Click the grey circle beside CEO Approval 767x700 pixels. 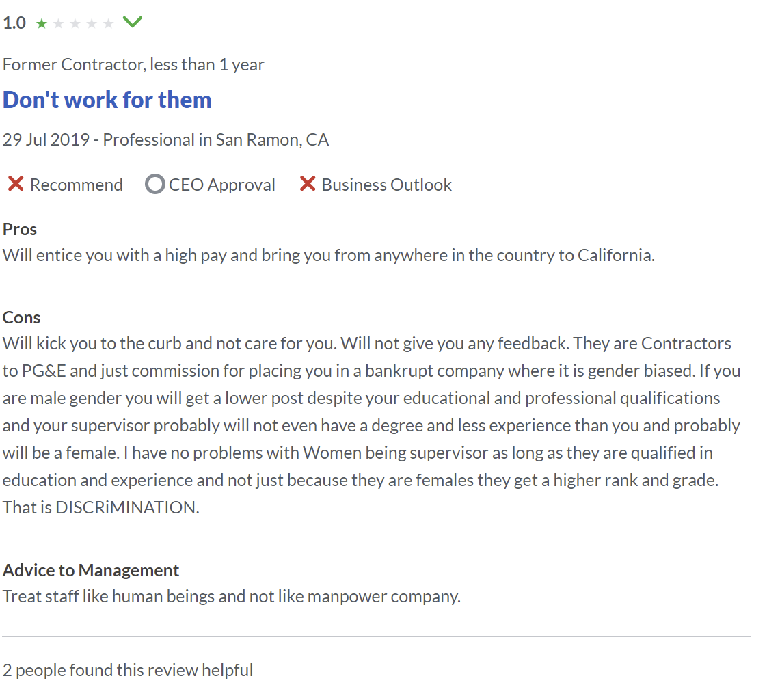tap(155, 184)
